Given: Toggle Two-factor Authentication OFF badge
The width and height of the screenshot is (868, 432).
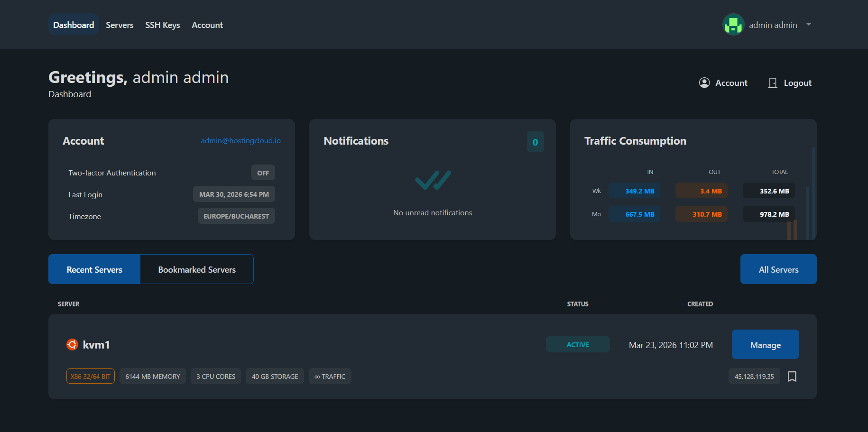Looking at the screenshot, I should pyautogui.click(x=263, y=173).
